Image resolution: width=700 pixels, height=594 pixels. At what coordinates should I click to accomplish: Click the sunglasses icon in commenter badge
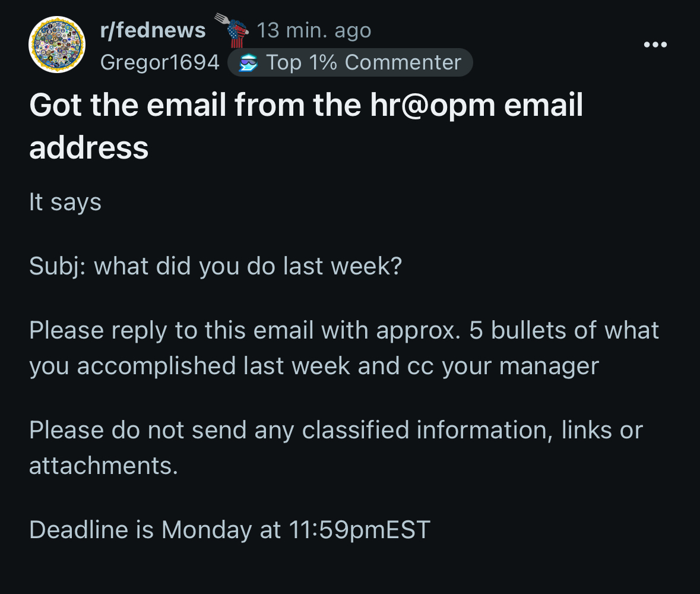[246, 63]
